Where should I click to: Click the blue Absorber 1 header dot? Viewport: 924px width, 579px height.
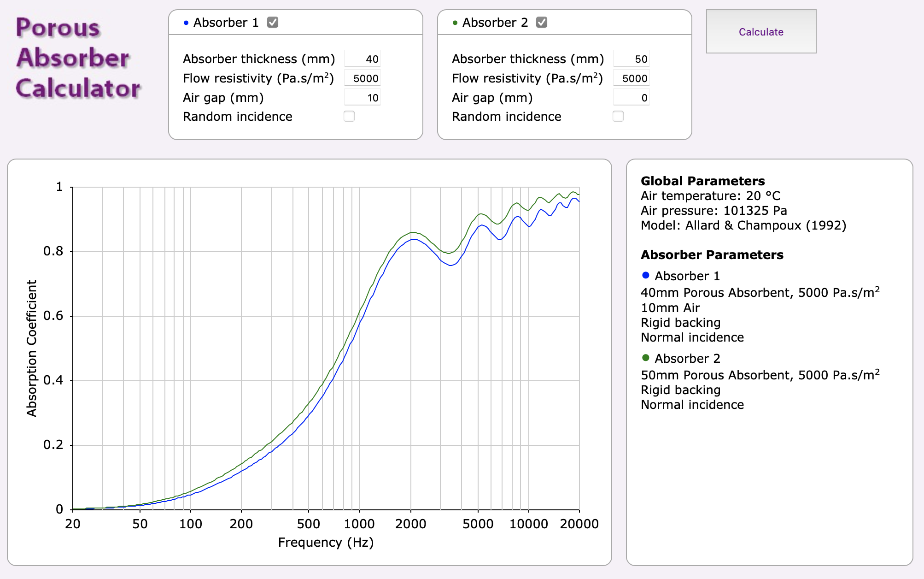tap(186, 23)
